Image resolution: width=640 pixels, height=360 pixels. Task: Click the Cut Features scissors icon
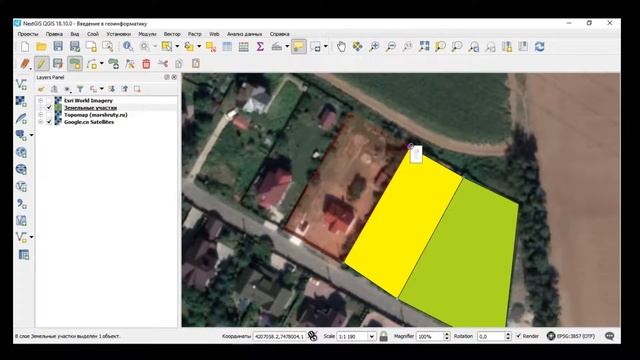click(163, 64)
